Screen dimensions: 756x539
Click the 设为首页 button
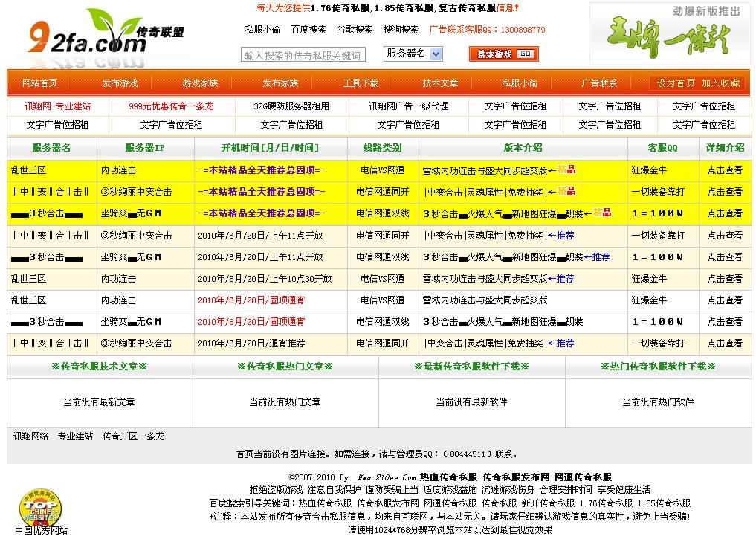click(x=676, y=83)
